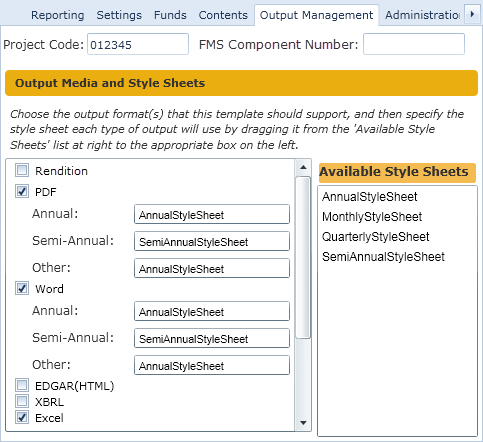Click the output list scroll up arrow

click(x=303, y=167)
